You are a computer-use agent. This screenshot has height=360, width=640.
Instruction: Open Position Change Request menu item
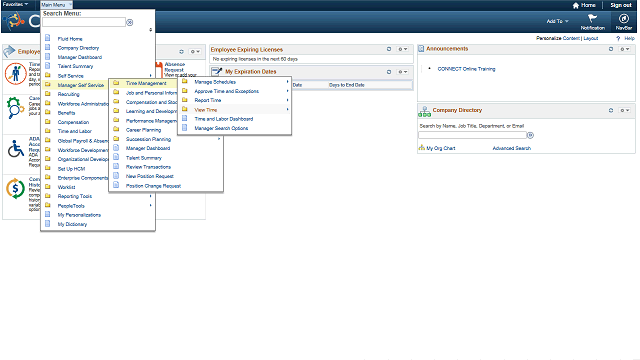click(153, 186)
